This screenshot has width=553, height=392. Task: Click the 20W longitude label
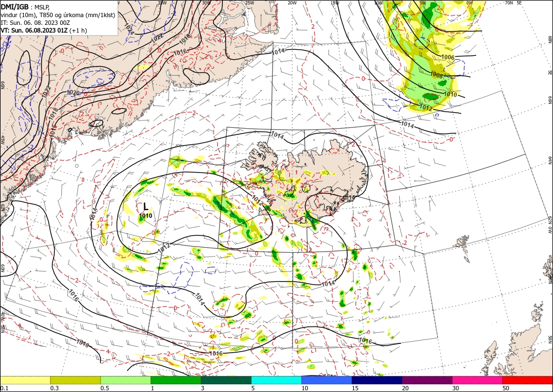pos(292,2)
